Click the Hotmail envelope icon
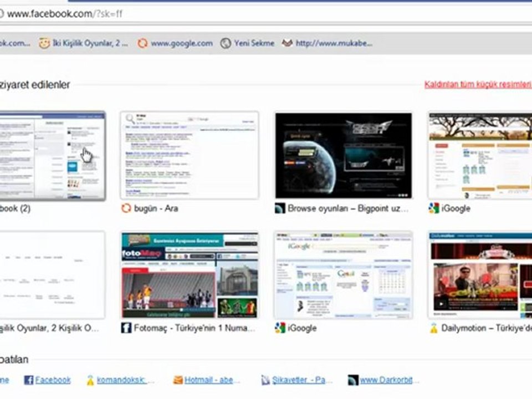 pyautogui.click(x=178, y=380)
